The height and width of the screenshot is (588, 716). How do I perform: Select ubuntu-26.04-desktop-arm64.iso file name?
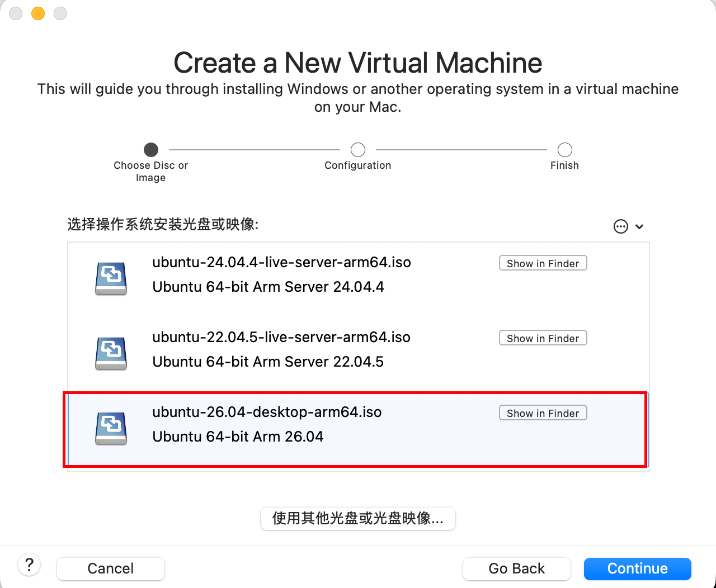click(x=267, y=412)
